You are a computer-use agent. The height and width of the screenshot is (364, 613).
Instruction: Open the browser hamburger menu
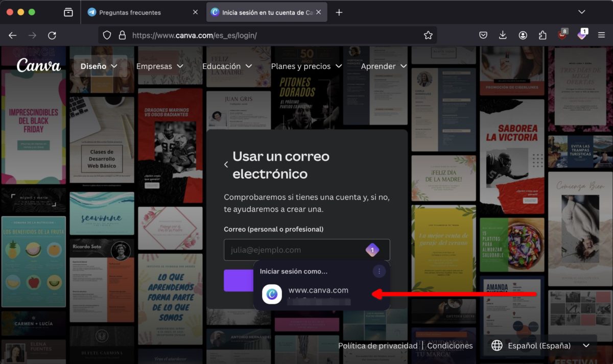click(602, 35)
